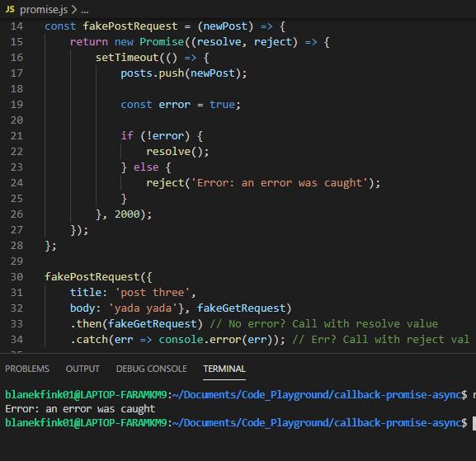Click the 'post three' string on line 31
Image resolution: width=476 pixels, height=461 pixels.
(153, 293)
